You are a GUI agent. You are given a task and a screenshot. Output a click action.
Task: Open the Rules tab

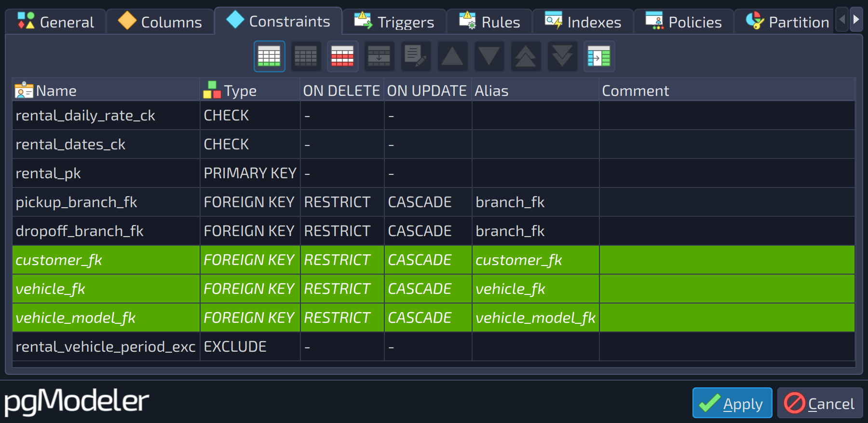[489, 22]
